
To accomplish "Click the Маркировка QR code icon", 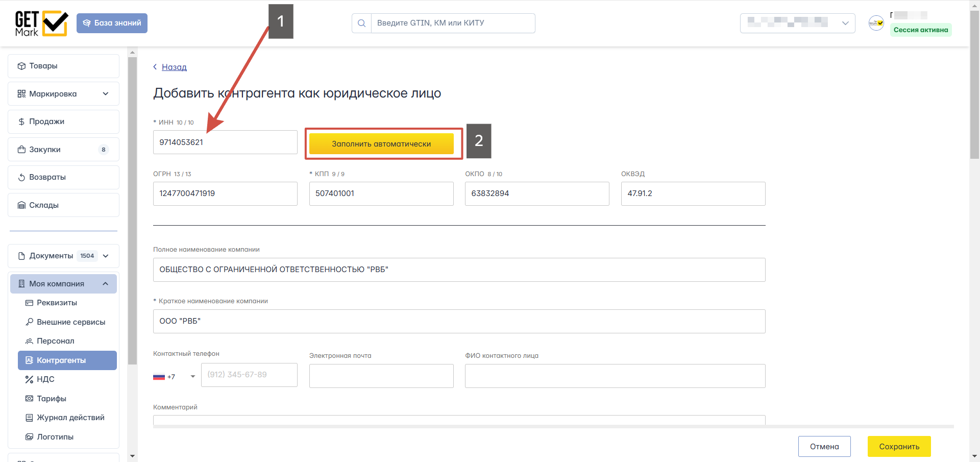I will click(21, 94).
